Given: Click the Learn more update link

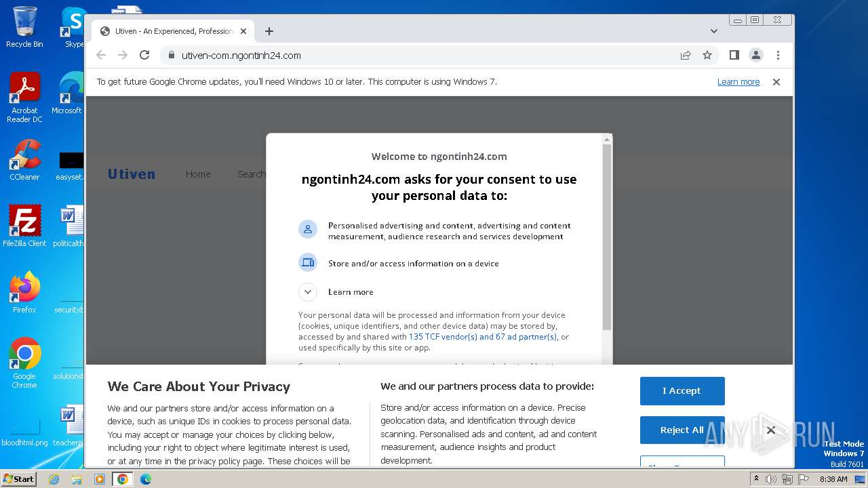Looking at the screenshot, I should pos(738,82).
